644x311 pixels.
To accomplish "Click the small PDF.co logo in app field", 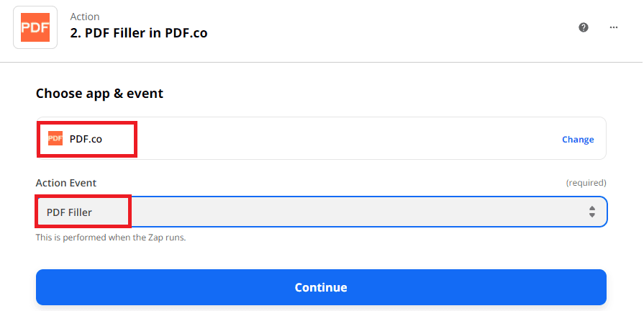I will 55,139.
